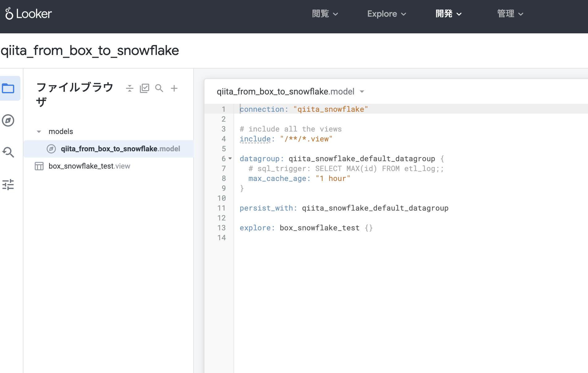Open the project settings sliders icon
The height and width of the screenshot is (373, 588).
point(8,184)
